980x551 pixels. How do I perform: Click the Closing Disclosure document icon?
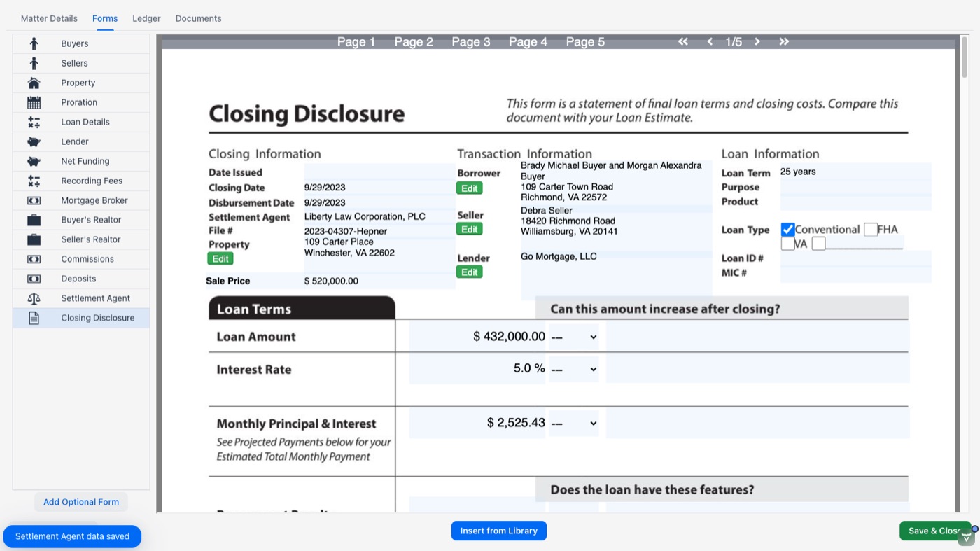(x=34, y=318)
